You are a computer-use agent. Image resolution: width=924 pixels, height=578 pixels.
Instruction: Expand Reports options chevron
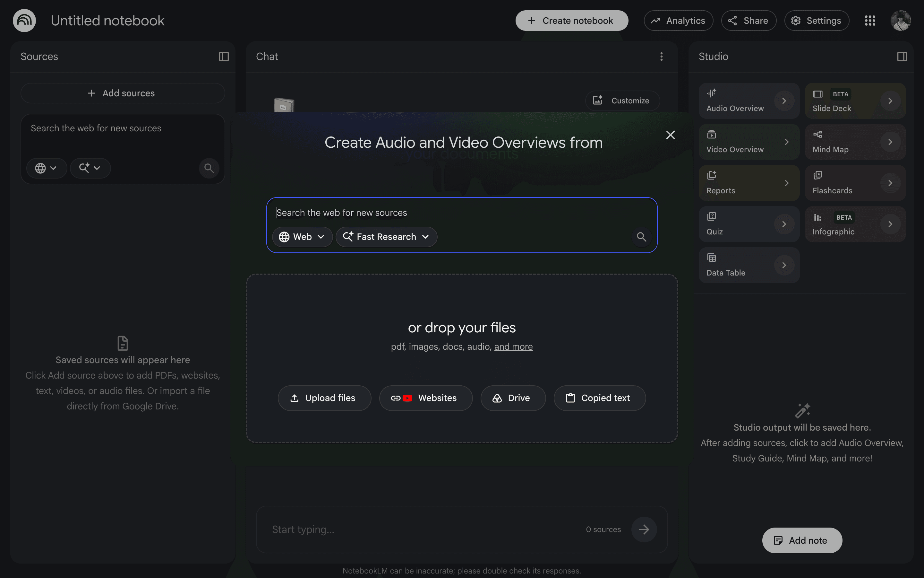(x=786, y=183)
